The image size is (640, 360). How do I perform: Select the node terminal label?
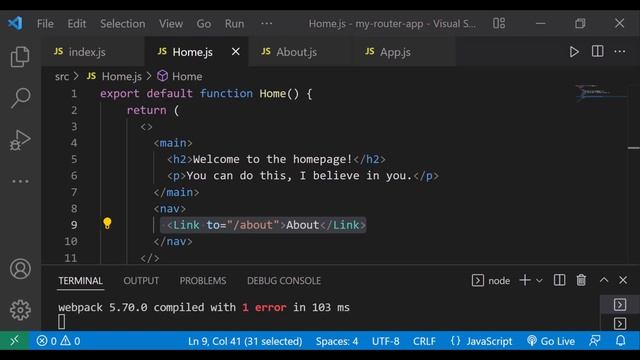pyautogui.click(x=499, y=281)
